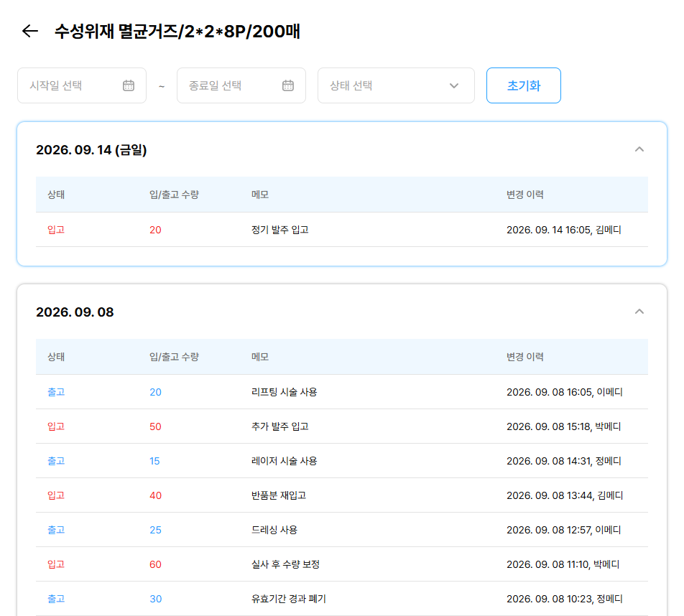Select the 드레싱 사용 memo

pos(274,530)
